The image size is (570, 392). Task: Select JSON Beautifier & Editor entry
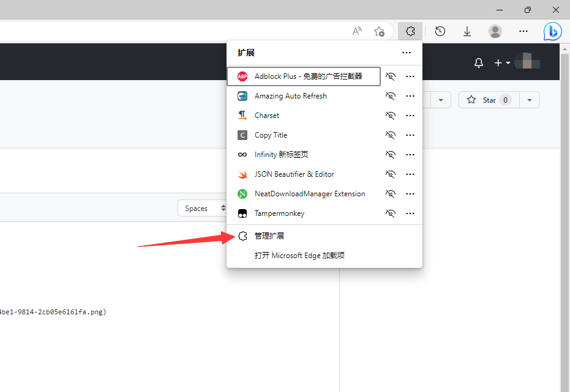point(304,174)
